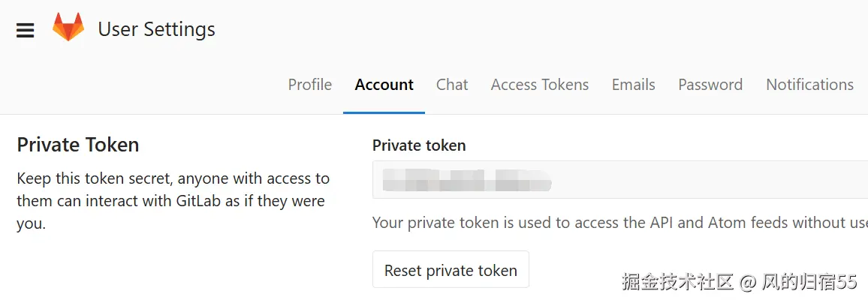The width and height of the screenshot is (868, 303).
Task: Click the GitLab fox logo
Action: click(68, 28)
